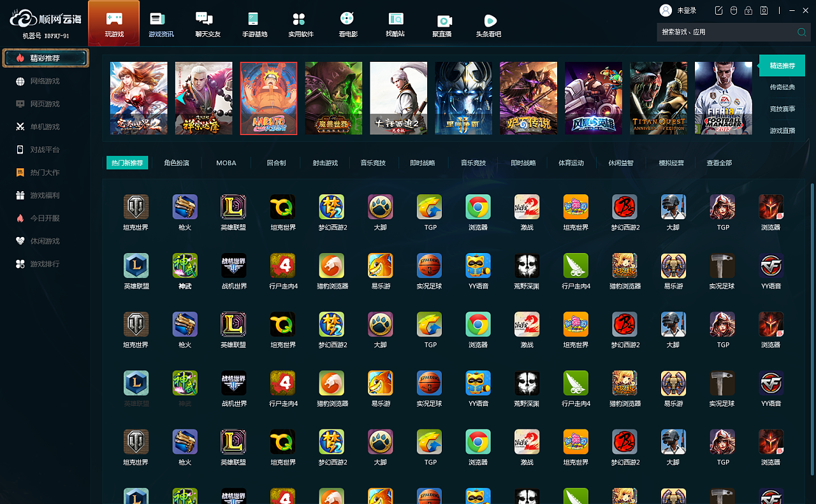
Task: Go to 聚直播 live streaming section
Action: 442,25
